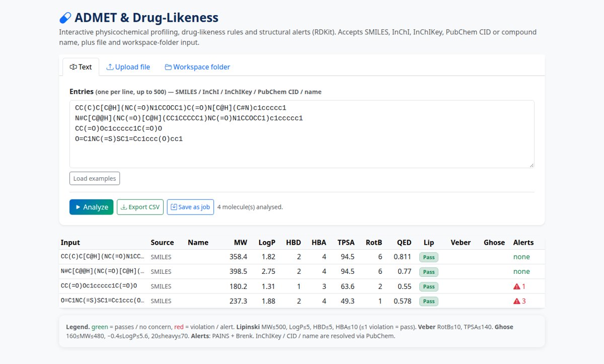
Task: Click MW value 358.4
Action: point(239,257)
